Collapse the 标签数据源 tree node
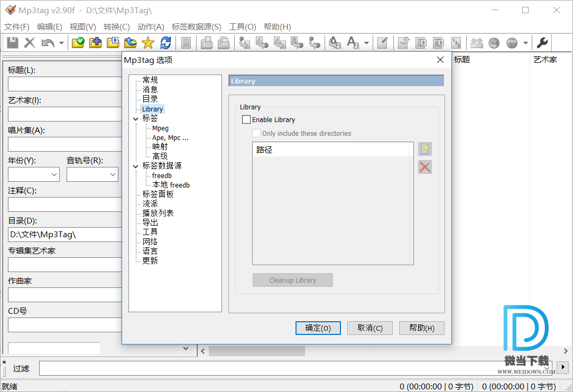Image resolution: width=573 pixels, height=392 pixels. click(135, 166)
